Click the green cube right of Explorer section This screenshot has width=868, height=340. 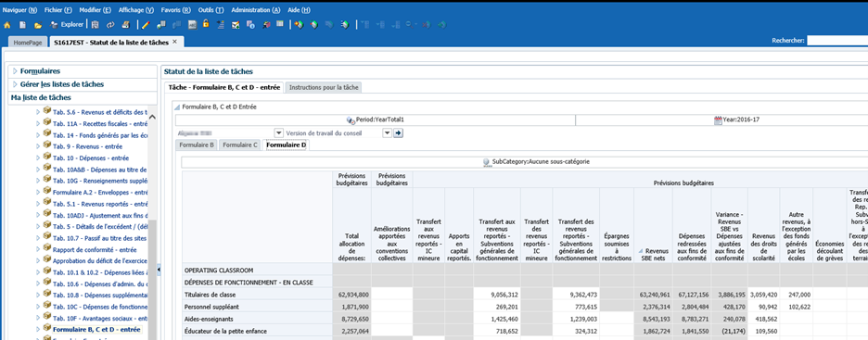(313, 25)
